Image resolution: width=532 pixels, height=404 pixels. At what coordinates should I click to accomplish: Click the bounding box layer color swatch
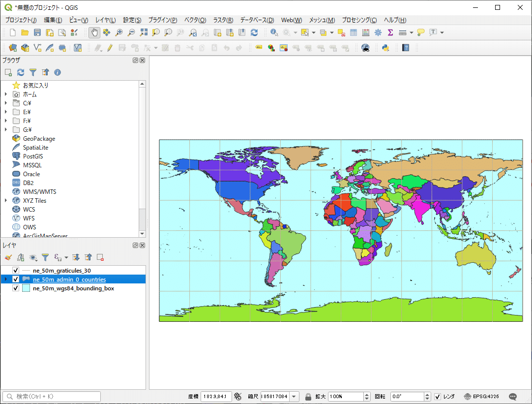point(26,288)
